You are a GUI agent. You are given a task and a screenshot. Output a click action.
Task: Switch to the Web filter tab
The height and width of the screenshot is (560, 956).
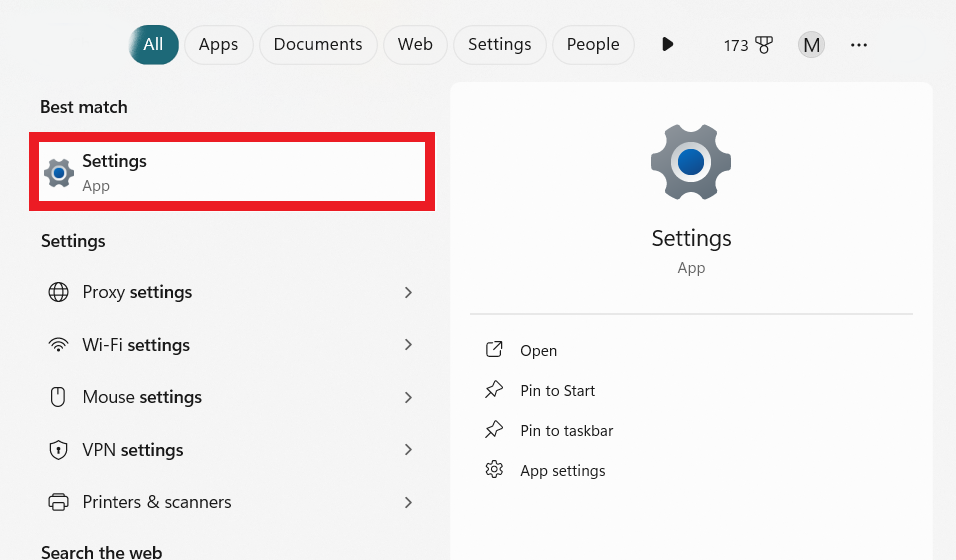tap(415, 45)
